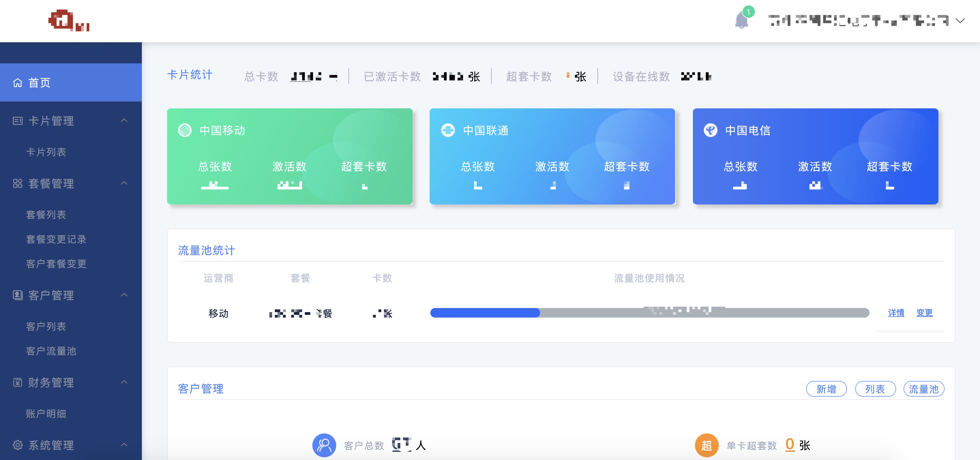Click the 列表 customer button
Image resolution: width=980 pixels, height=460 pixels.
click(875, 389)
